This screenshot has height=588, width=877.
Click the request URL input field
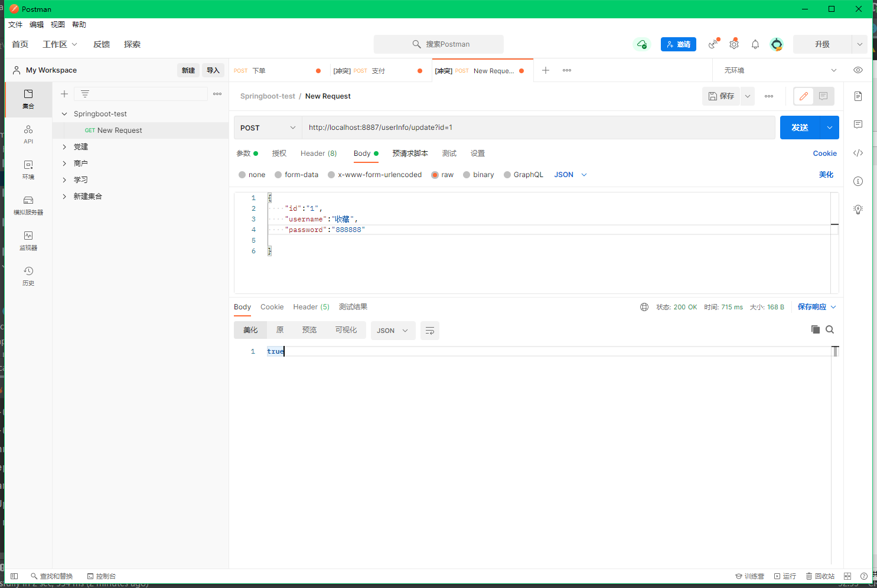click(537, 128)
